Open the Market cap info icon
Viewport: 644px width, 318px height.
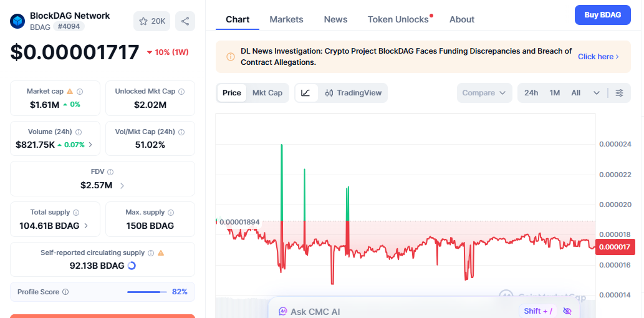tap(80, 92)
